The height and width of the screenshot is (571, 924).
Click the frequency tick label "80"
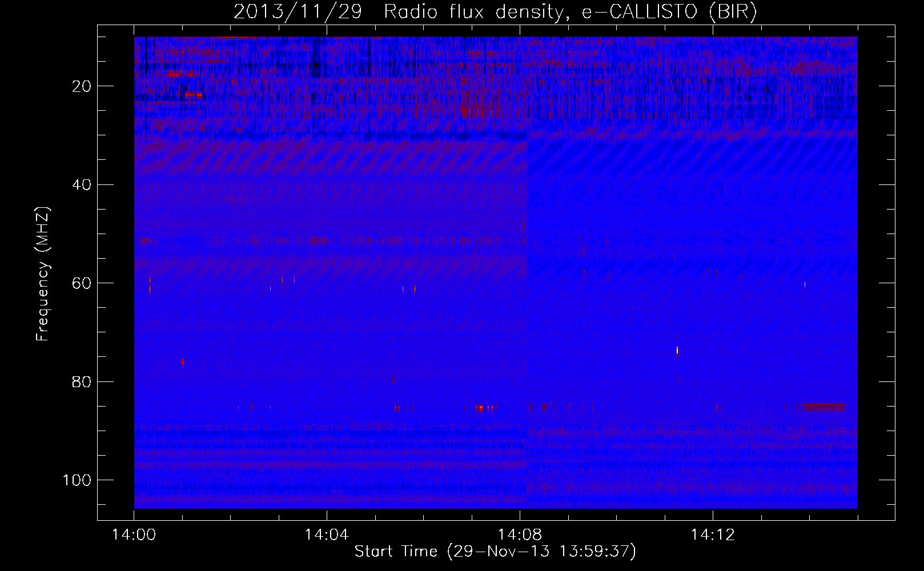(82, 381)
